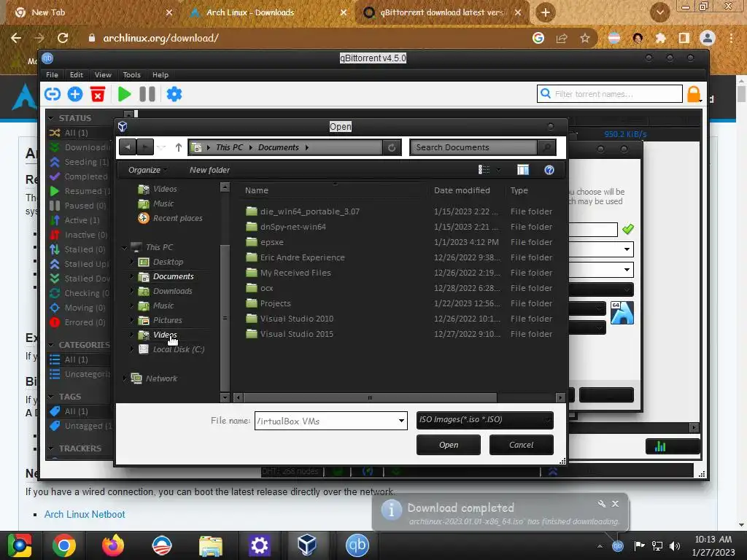Toggle the preview pane icon

tap(523, 170)
